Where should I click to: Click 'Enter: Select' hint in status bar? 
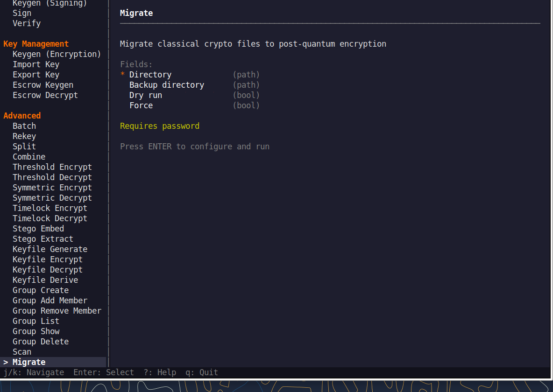(104, 372)
